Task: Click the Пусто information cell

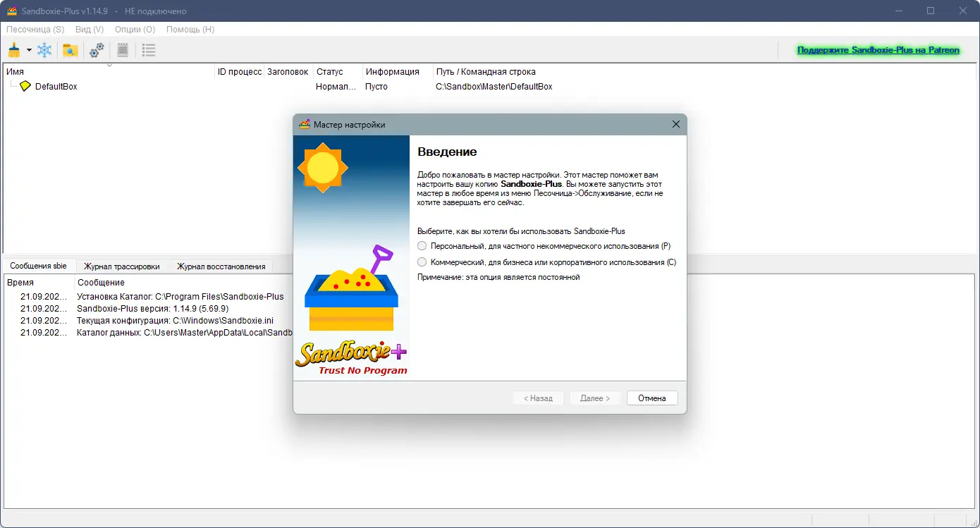Action: pos(376,87)
